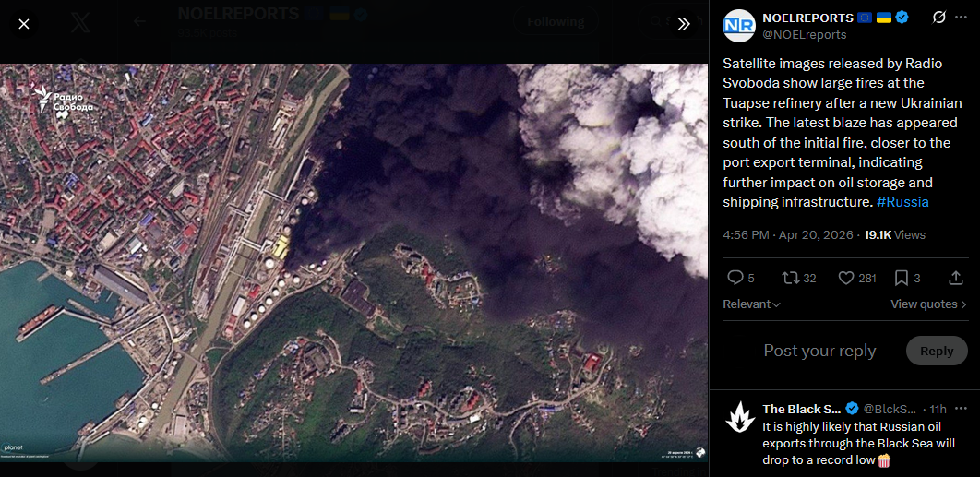Open the reply's 11h timestamp
The height and width of the screenshot is (477, 980).
pos(938,409)
